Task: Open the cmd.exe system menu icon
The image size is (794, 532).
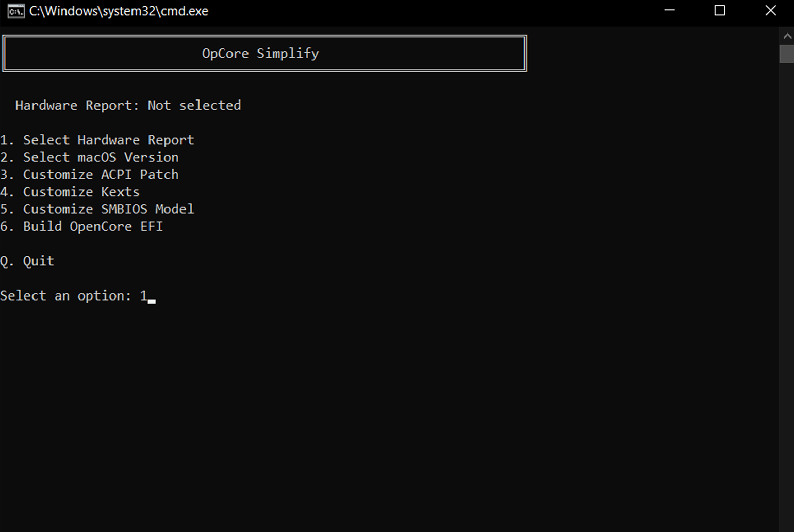Action: coord(15,11)
